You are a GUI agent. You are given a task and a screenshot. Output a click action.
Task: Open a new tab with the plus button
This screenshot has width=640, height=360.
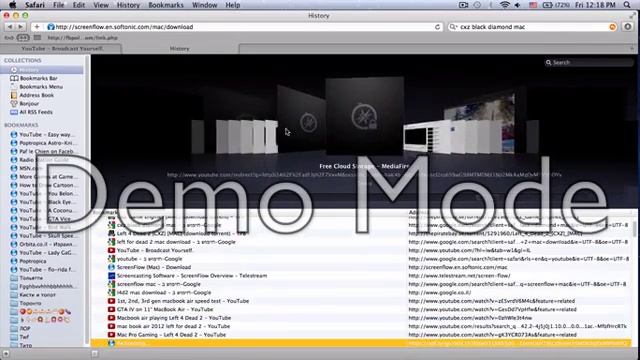[632, 49]
